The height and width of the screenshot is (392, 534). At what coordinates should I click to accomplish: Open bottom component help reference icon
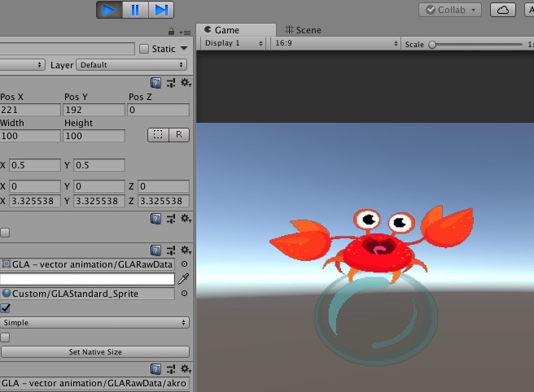click(x=155, y=369)
